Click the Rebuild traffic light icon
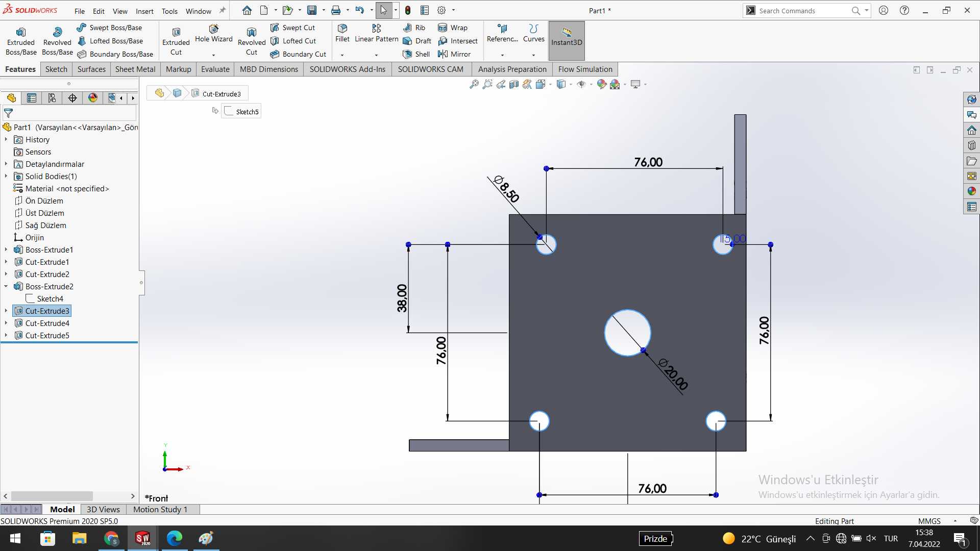The image size is (980, 551). coord(408,10)
